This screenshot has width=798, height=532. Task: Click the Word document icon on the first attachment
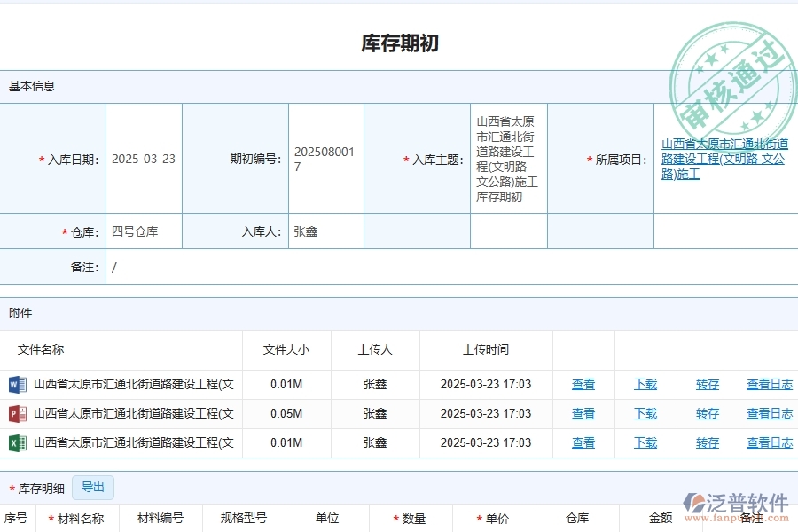pos(17,384)
